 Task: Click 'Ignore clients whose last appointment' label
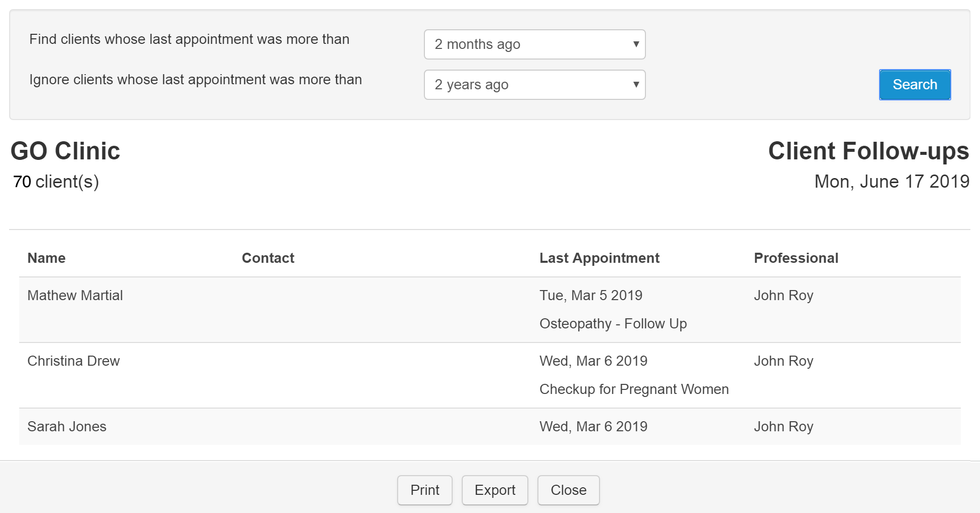[x=196, y=80]
